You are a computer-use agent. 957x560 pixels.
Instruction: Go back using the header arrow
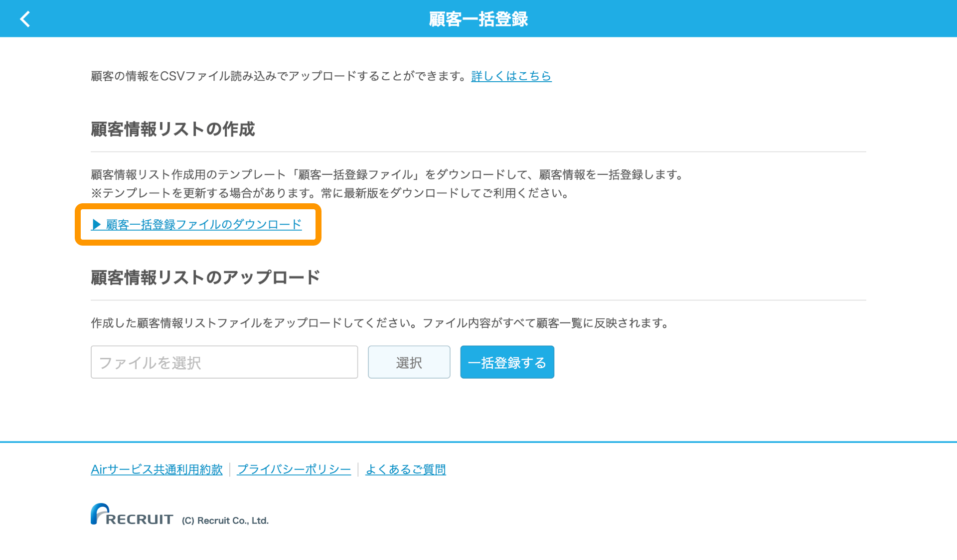[25, 19]
